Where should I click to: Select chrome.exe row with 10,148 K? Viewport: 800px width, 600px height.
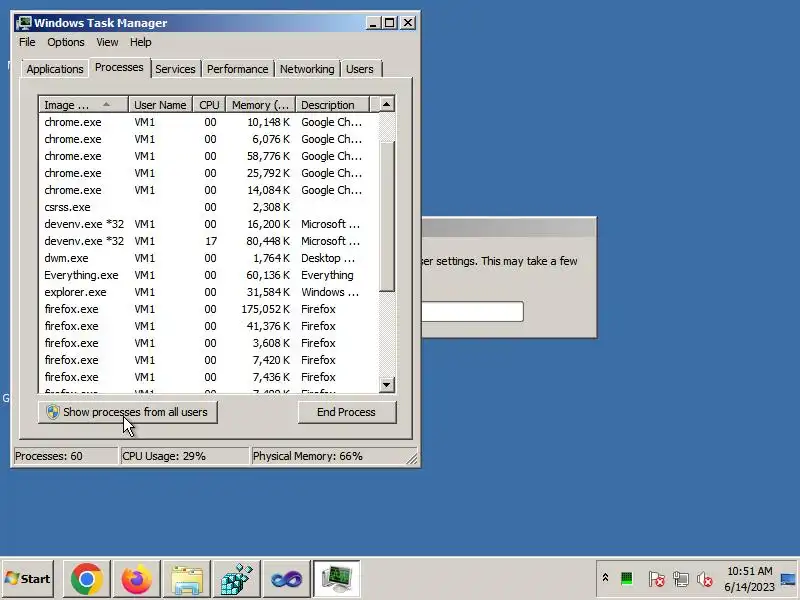209,122
